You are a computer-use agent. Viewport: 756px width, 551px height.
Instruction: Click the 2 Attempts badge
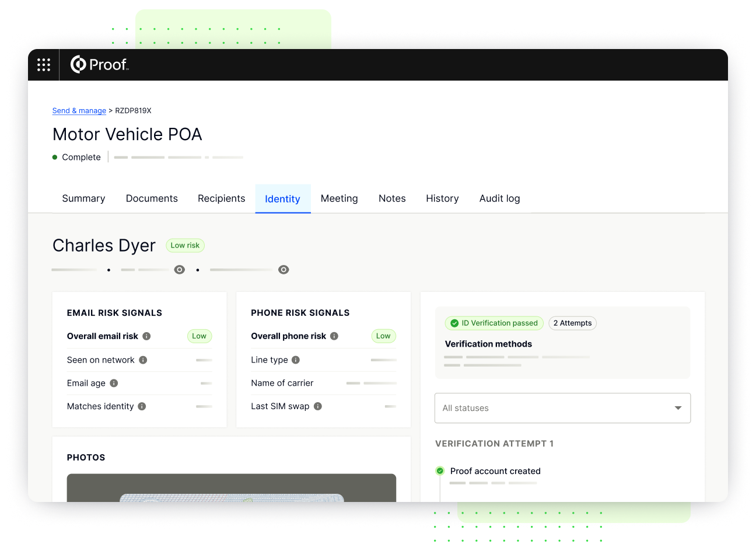[x=572, y=323]
